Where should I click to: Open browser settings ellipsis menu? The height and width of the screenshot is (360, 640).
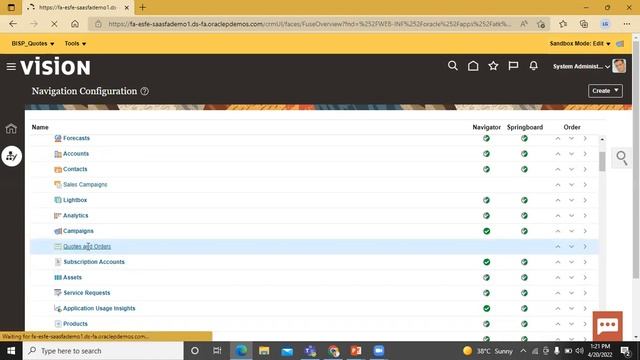(x=627, y=24)
